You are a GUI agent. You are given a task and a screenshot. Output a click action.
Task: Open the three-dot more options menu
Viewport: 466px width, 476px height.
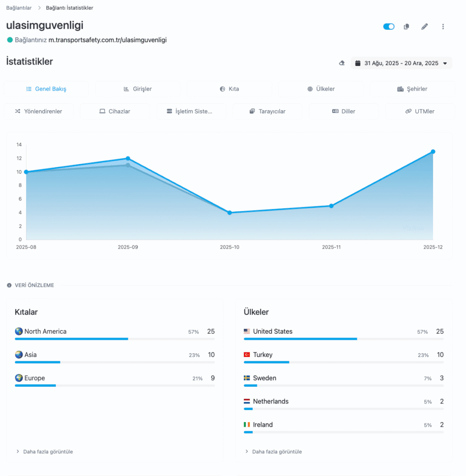coord(443,26)
